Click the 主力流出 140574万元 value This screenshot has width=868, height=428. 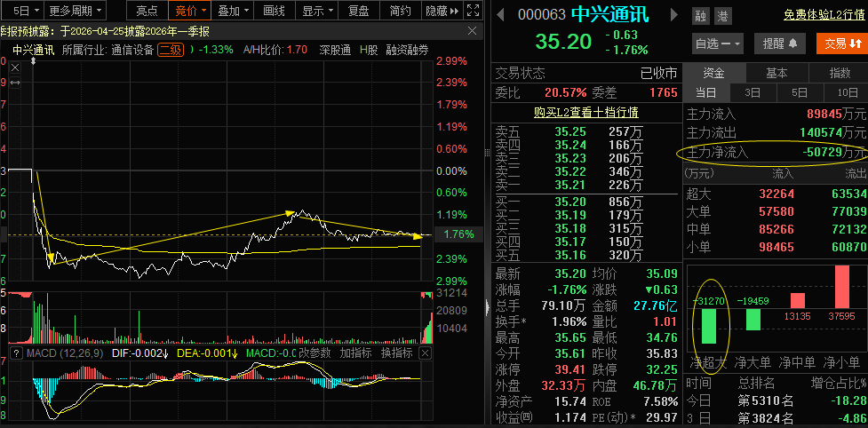[832, 132]
